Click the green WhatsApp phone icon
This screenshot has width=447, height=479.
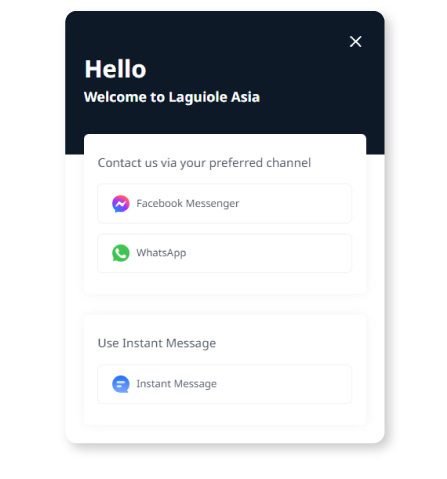(121, 253)
